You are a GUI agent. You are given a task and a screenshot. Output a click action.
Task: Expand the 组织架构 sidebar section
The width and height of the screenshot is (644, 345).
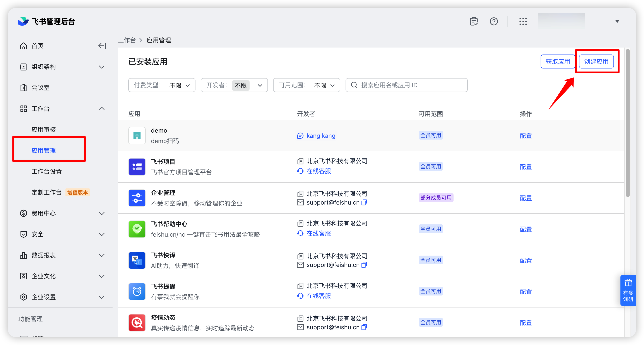[101, 67]
